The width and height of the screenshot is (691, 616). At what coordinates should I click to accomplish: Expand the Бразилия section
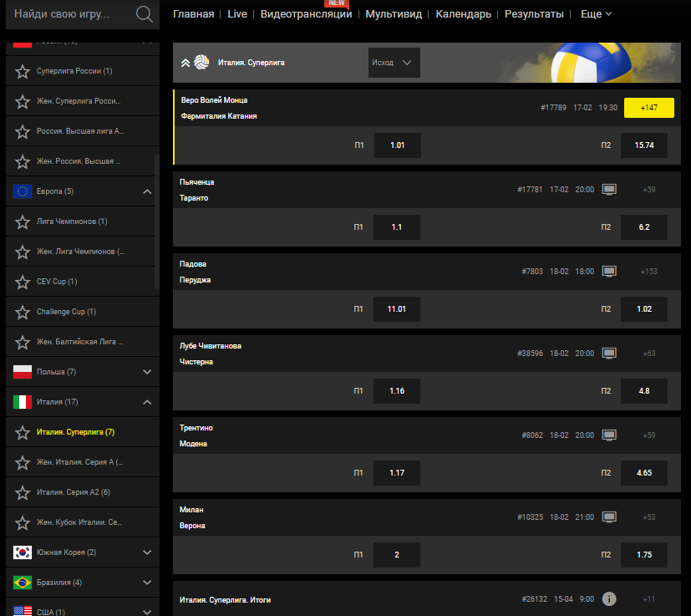click(147, 583)
